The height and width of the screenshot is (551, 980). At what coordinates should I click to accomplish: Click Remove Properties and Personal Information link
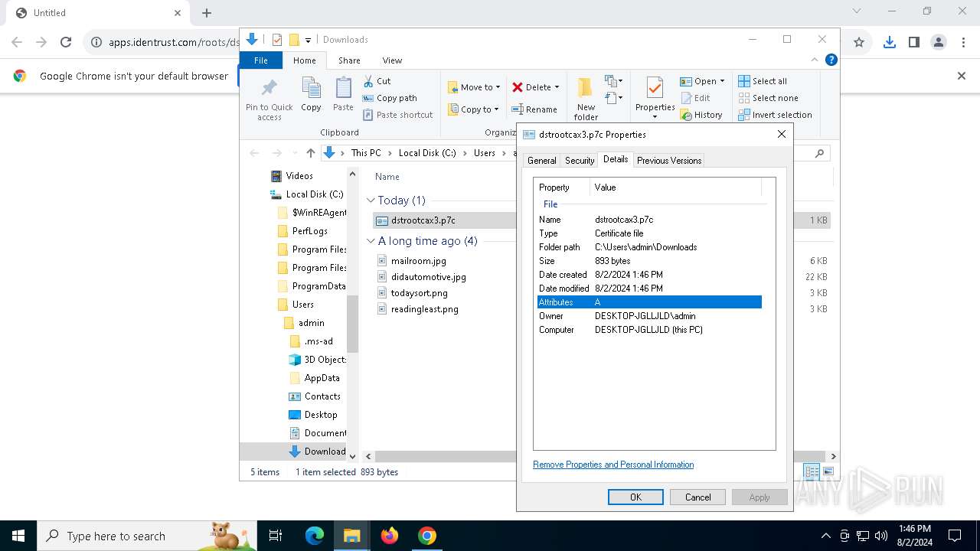pyautogui.click(x=613, y=465)
